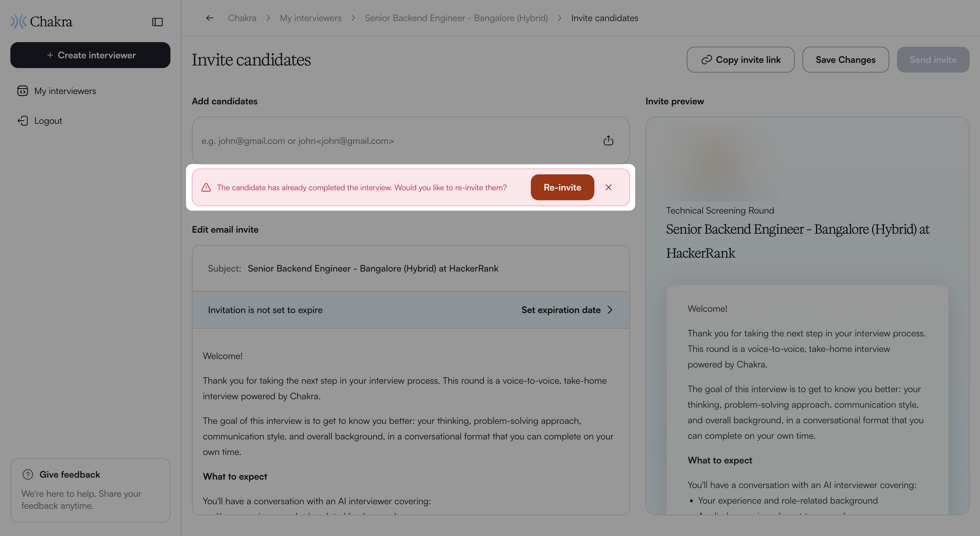980x536 pixels.
Task: Go to Chakra breadcrumb link
Action: pos(242,18)
